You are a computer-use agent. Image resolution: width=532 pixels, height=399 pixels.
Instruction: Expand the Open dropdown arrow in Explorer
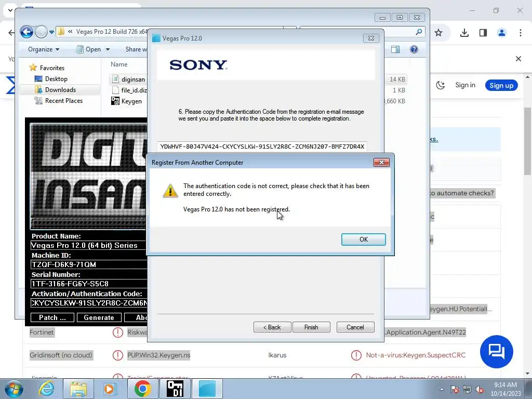[x=108, y=49]
